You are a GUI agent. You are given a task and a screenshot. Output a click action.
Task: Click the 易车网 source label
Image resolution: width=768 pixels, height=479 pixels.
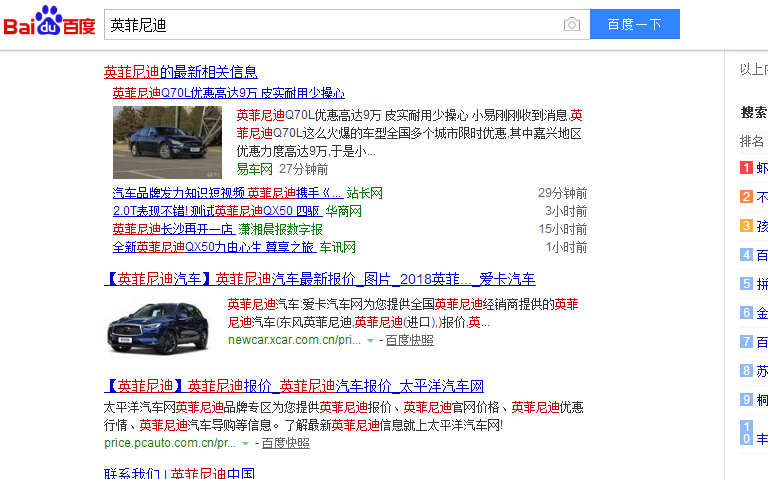(x=254, y=169)
